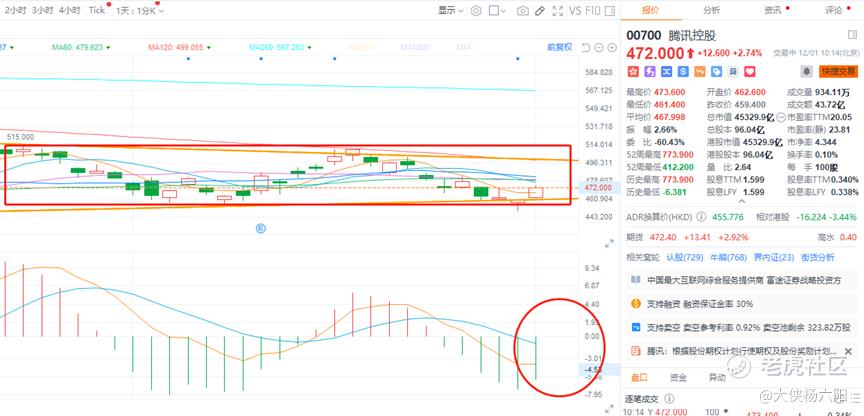Zoom out chart with minus icon

599,47
